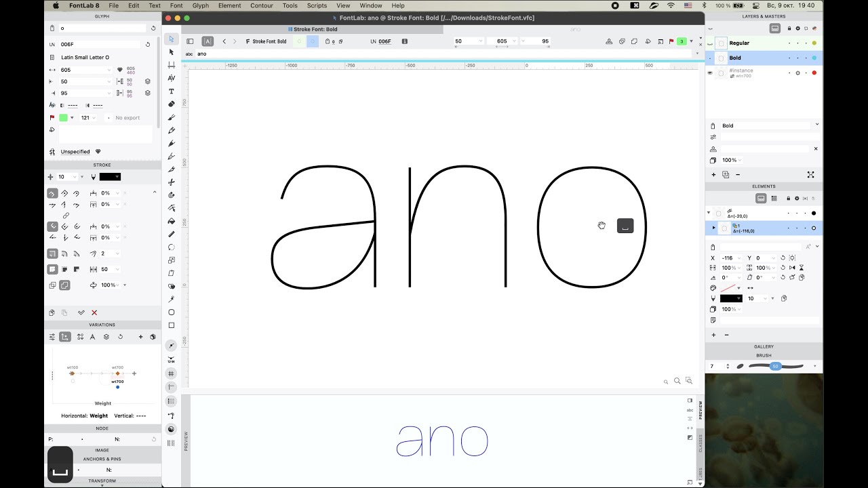Click the abc text field containing ano
Image resolution: width=868 pixels, height=488 pixels.
pyautogui.click(x=444, y=54)
